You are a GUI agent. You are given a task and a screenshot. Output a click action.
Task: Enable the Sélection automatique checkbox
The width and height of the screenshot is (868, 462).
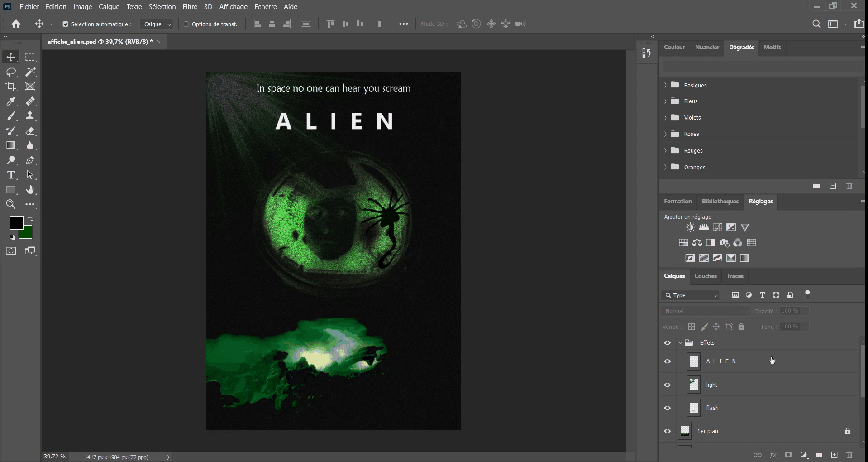pos(66,24)
